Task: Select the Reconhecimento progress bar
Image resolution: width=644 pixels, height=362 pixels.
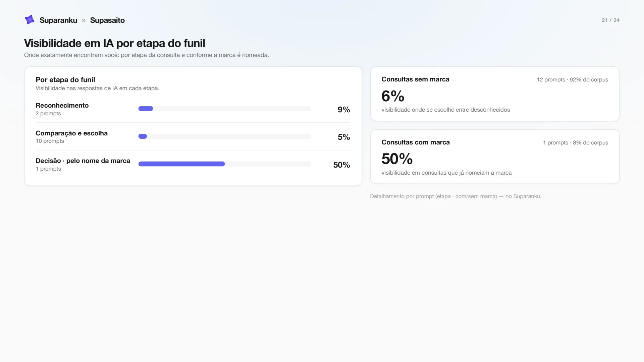Action: click(x=225, y=109)
